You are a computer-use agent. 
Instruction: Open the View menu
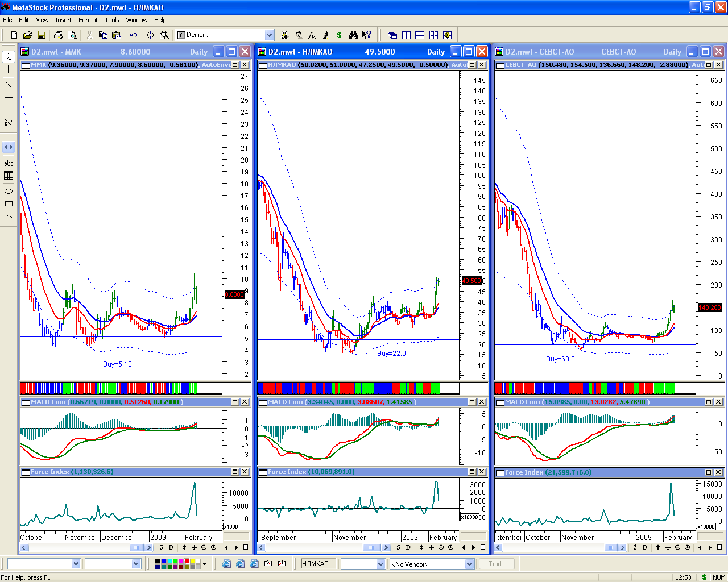pyautogui.click(x=43, y=20)
